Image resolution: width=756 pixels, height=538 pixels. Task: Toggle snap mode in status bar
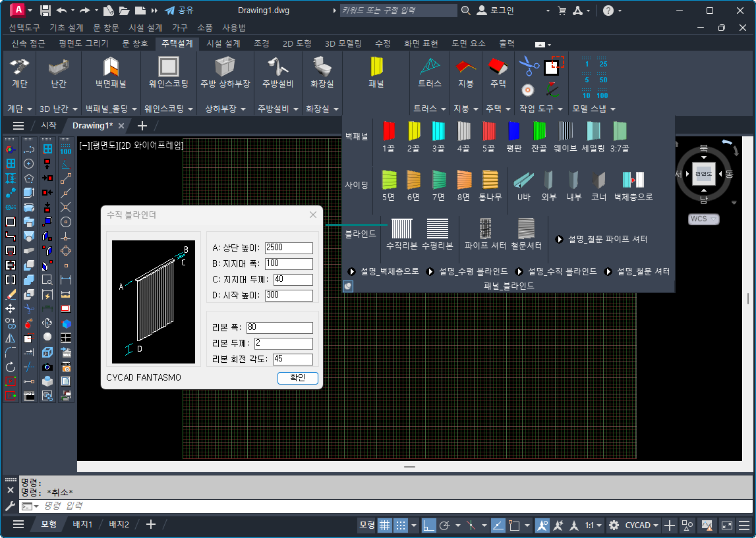pyautogui.click(x=401, y=525)
